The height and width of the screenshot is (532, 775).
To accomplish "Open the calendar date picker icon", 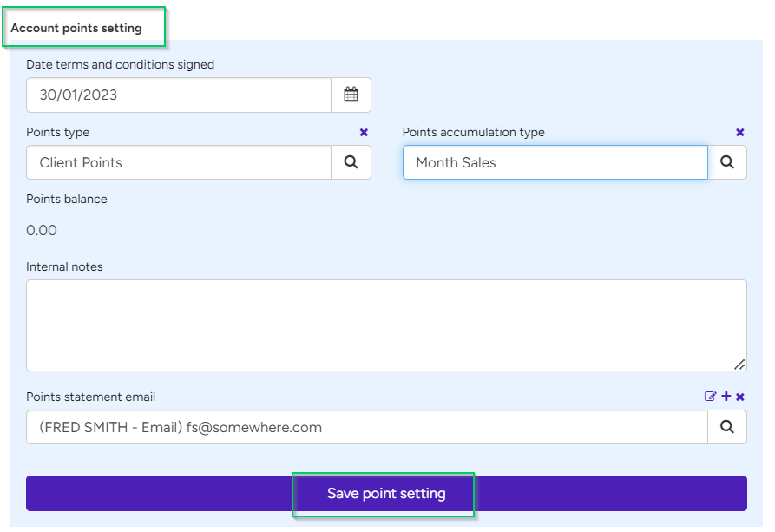I will click(351, 95).
